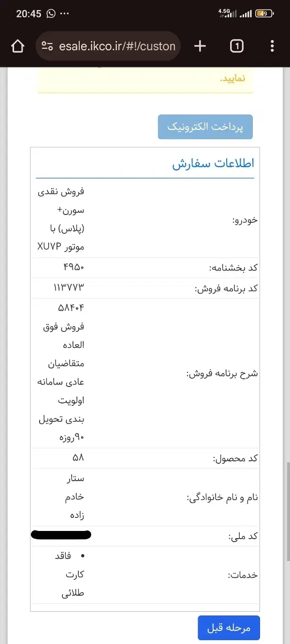Tap the battery indicator showing 49 percent

[265, 14]
